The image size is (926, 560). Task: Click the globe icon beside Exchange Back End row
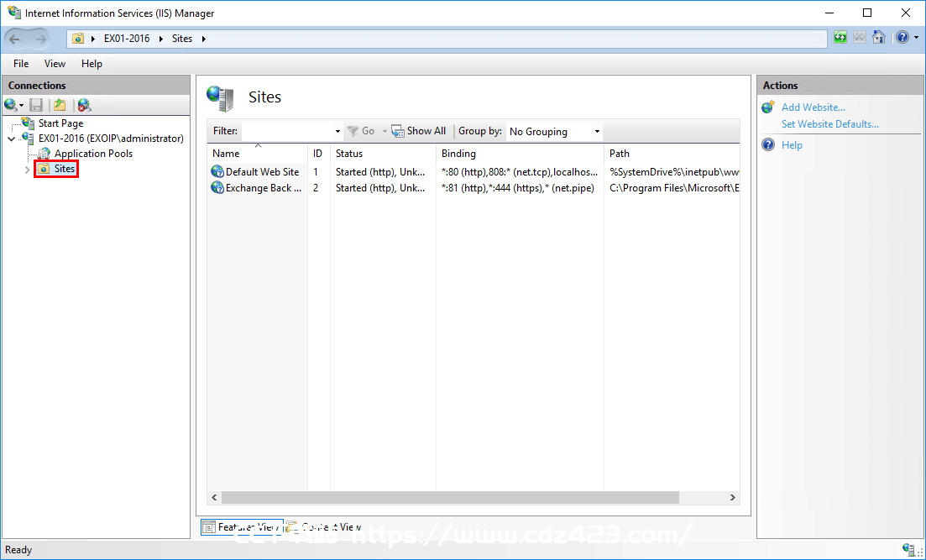pos(217,188)
